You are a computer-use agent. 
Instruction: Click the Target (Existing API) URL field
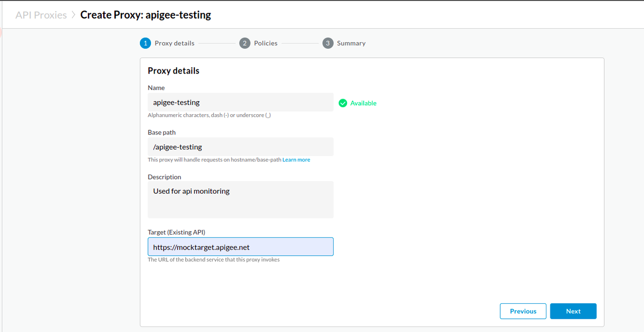coord(240,247)
